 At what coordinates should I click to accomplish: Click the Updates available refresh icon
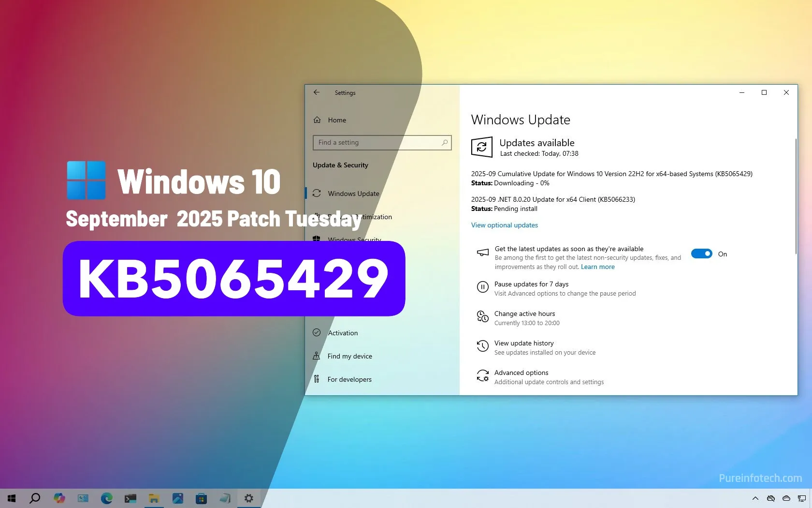(x=481, y=148)
